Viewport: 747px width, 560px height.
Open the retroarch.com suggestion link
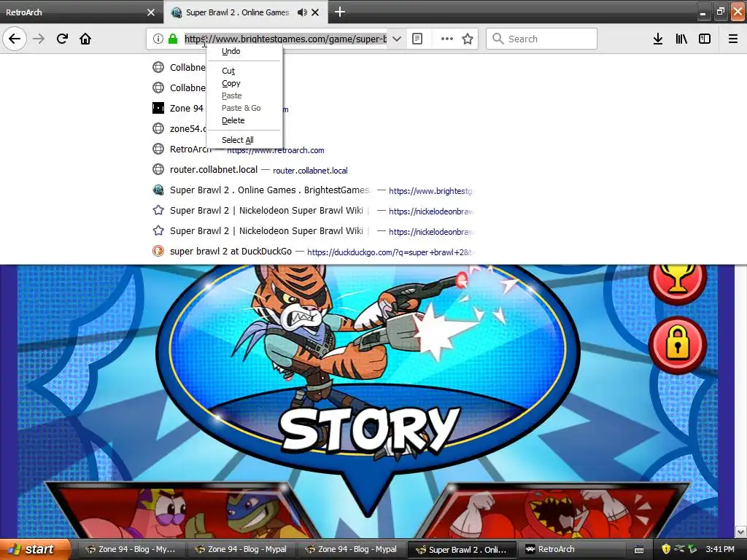(275, 150)
